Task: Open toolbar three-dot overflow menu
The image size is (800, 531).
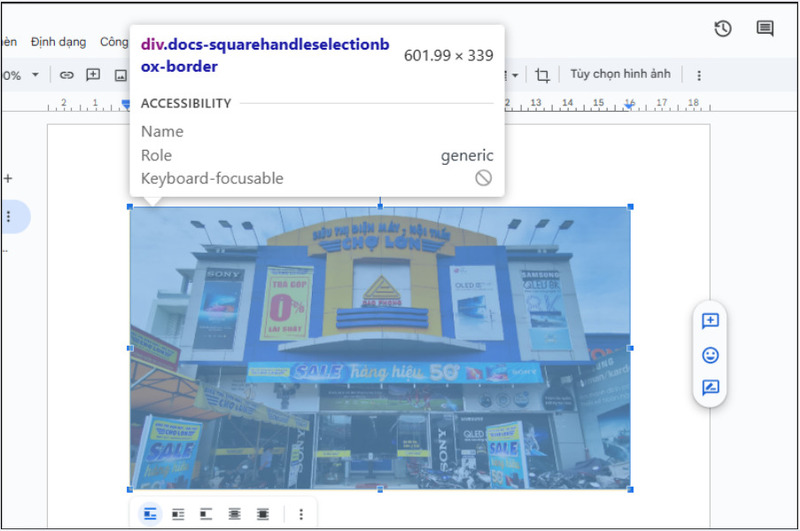Action: (699, 75)
